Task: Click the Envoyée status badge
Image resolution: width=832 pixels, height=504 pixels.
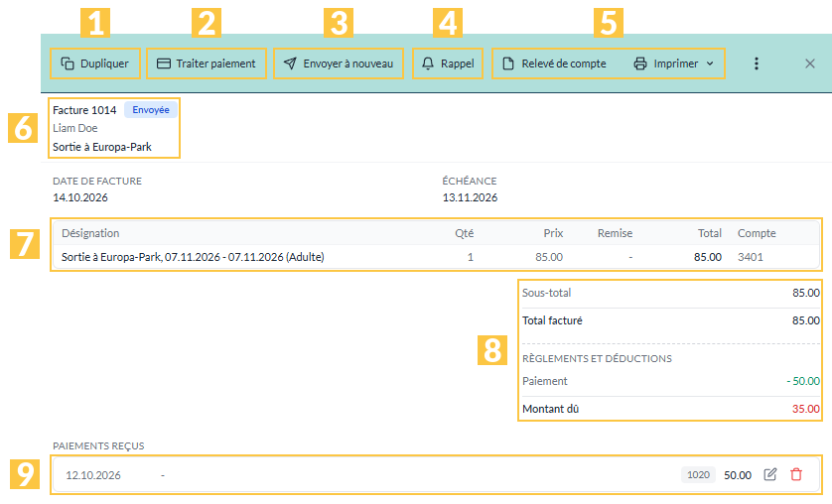Action: coord(151,110)
